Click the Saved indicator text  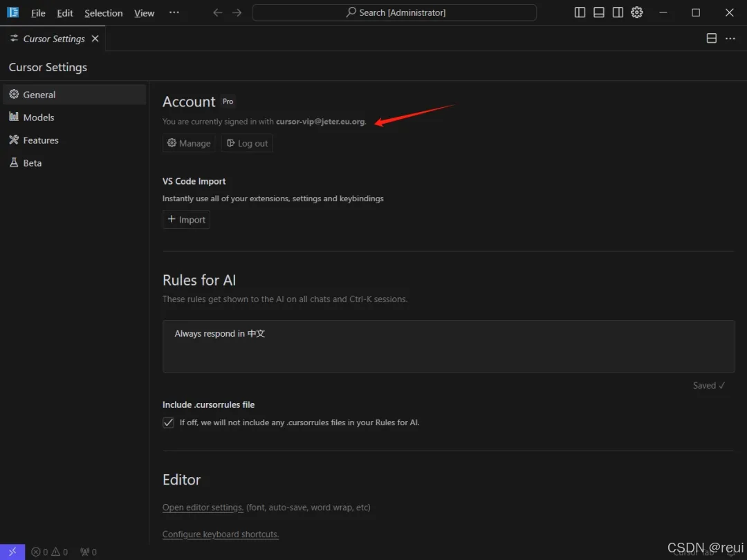pos(709,385)
